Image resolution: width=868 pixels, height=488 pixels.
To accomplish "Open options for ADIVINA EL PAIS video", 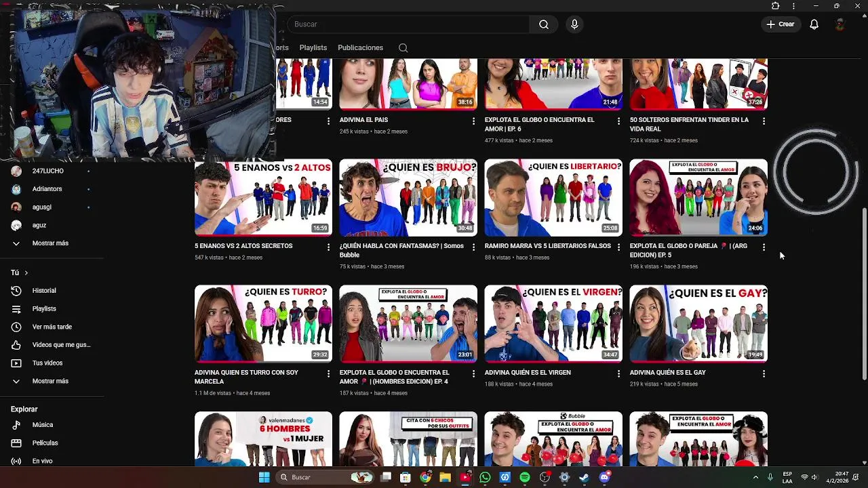I will [473, 121].
